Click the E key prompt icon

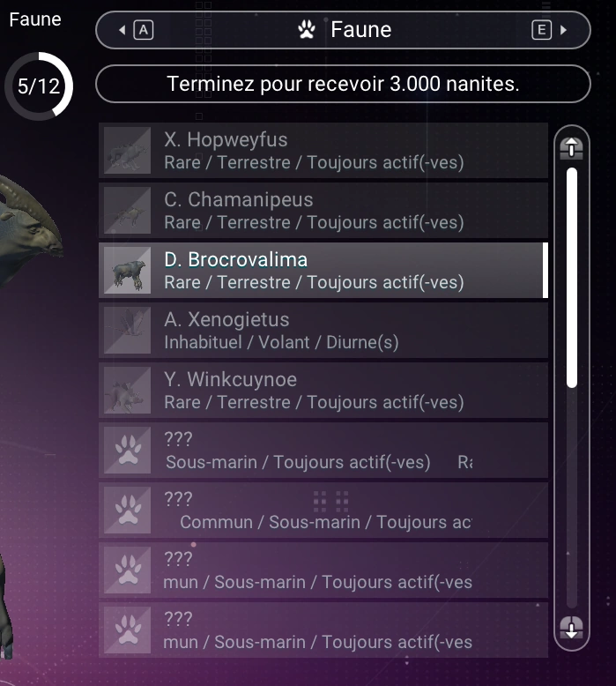[541, 30]
